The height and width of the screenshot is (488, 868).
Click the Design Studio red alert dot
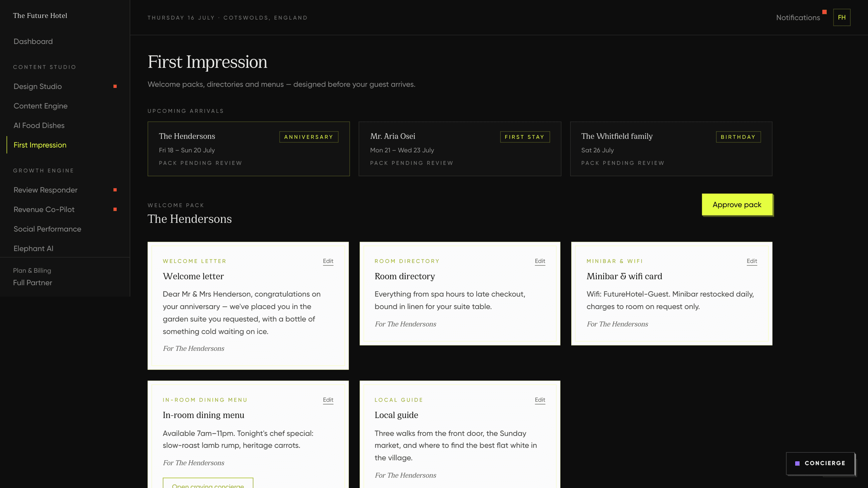pyautogui.click(x=115, y=86)
